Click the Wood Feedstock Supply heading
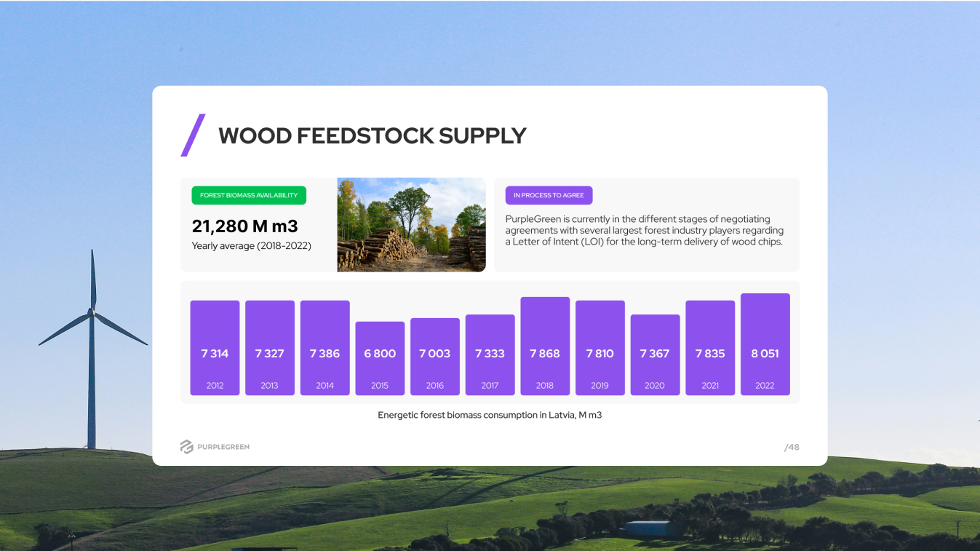 (373, 136)
